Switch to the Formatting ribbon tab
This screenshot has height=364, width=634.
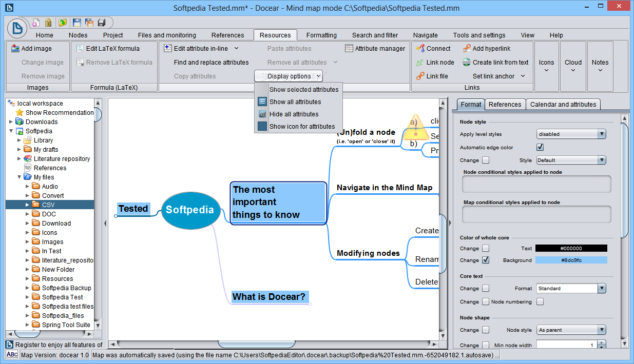tap(321, 35)
